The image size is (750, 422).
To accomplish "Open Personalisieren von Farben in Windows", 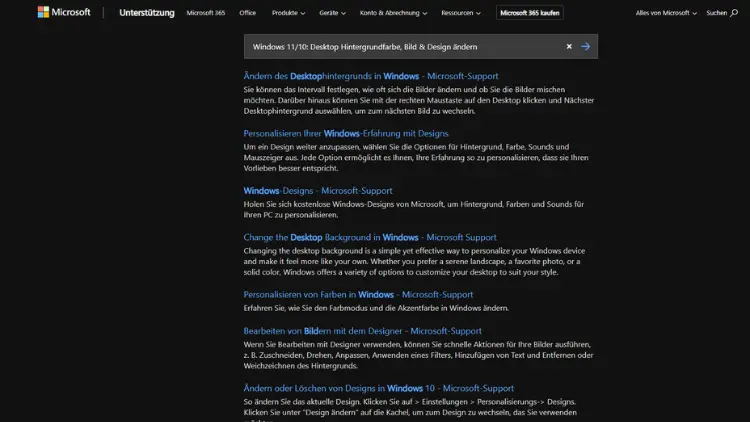I will 358,295.
